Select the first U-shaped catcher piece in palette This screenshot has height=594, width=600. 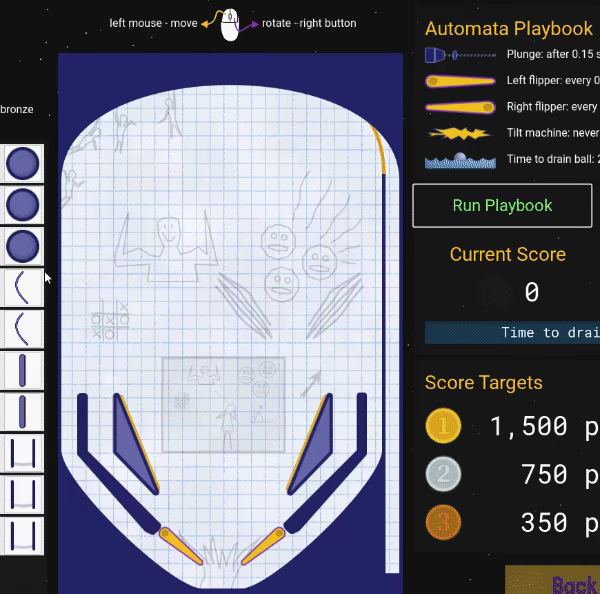pos(23,454)
